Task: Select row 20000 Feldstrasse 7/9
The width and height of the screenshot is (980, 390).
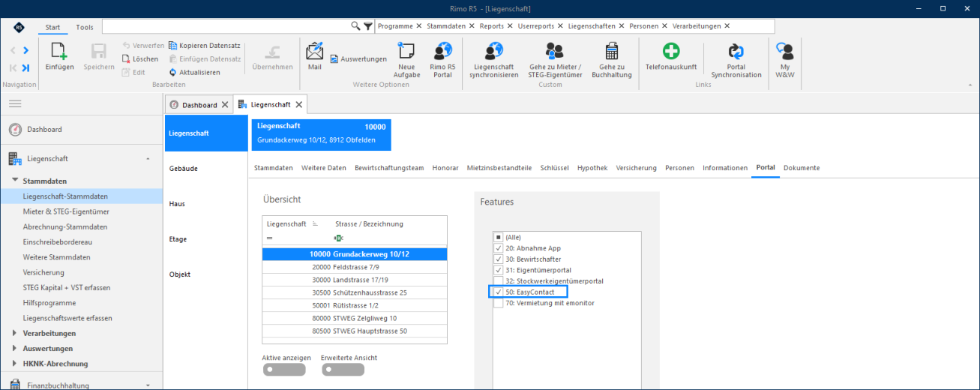Action: [x=355, y=267]
